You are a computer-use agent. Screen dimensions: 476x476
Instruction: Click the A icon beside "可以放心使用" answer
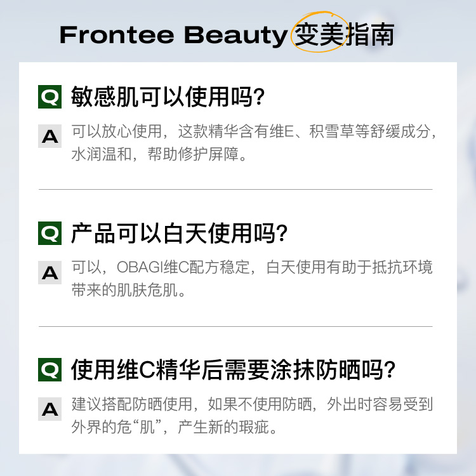pos(50,136)
